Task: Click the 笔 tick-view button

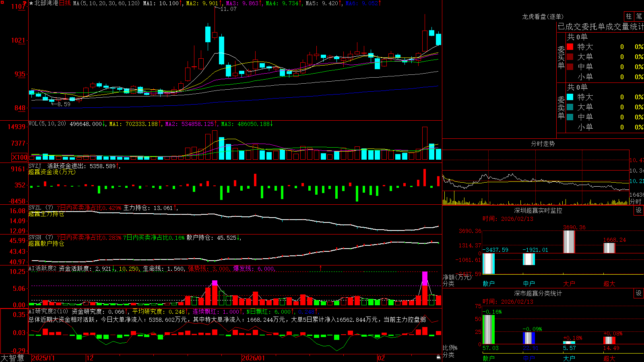Action: click(x=639, y=16)
